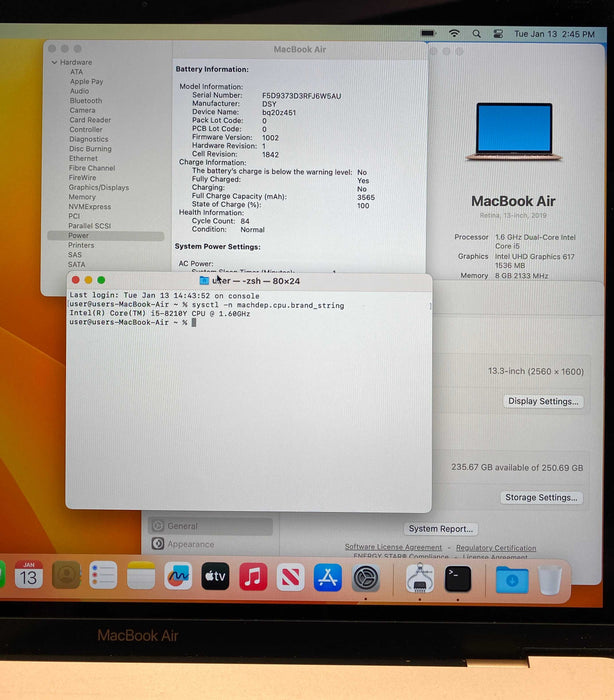Launch Freeform from the Dock
This screenshot has width=614, height=700.
coord(178,576)
